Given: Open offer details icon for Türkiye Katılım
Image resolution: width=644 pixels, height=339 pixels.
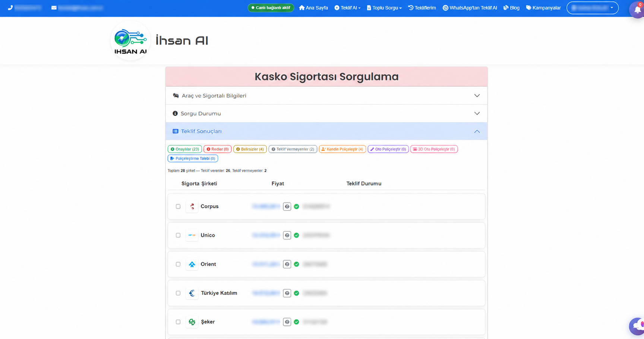Looking at the screenshot, I should pos(287,293).
